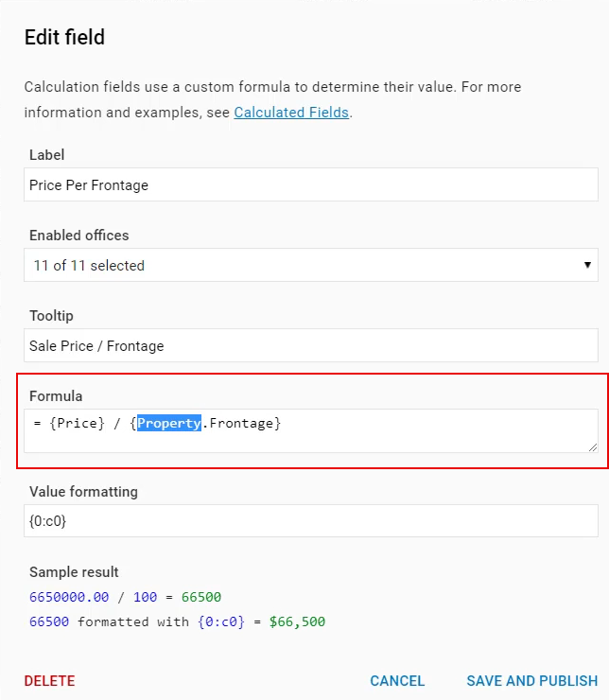Image resolution: width=609 pixels, height=700 pixels.
Task: Click the Label field containing Price Per Frontage
Action: 311,184
